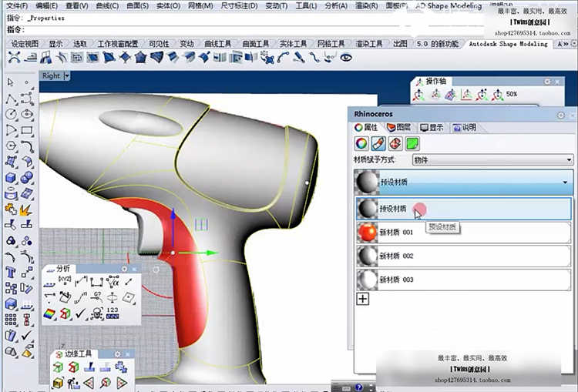Click the explode icon in left toolbar
578x392 pixels.
(27, 208)
